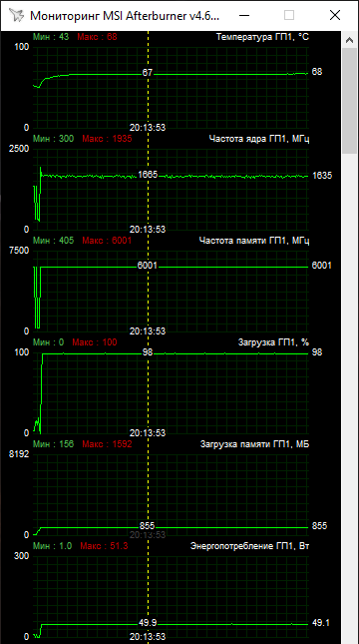This screenshot has width=359, height=644.
Task: Click the 1665 core clock marker value
Action: (148, 175)
